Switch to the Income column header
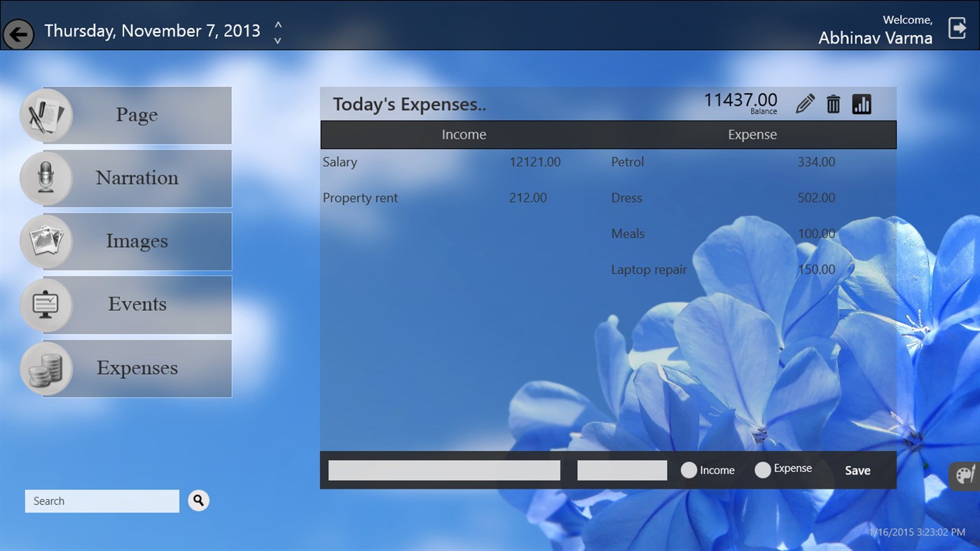This screenshot has width=980, height=551. point(464,134)
